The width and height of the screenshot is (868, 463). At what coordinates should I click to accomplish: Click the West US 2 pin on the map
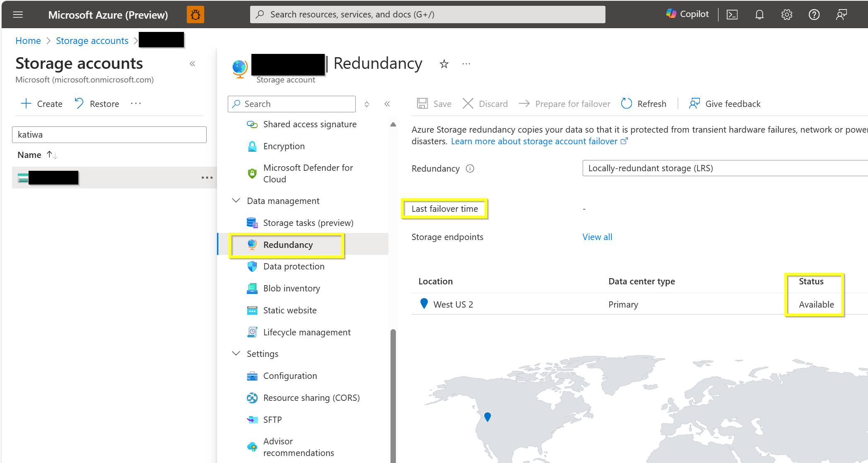487,417
